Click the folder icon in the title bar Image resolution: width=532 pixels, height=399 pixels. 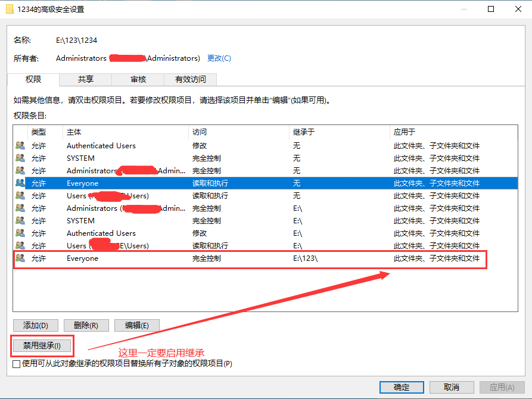coord(10,8)
